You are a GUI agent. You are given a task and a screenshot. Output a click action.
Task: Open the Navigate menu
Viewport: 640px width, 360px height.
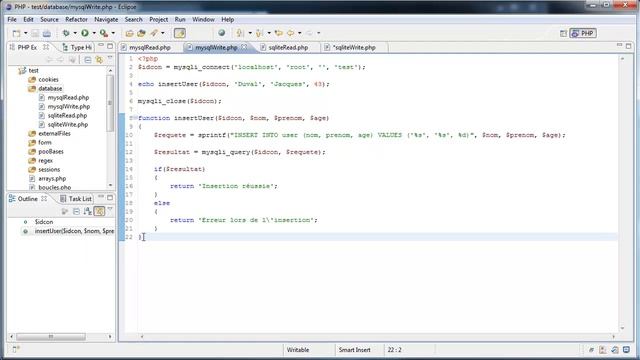(x=106, y=20)
